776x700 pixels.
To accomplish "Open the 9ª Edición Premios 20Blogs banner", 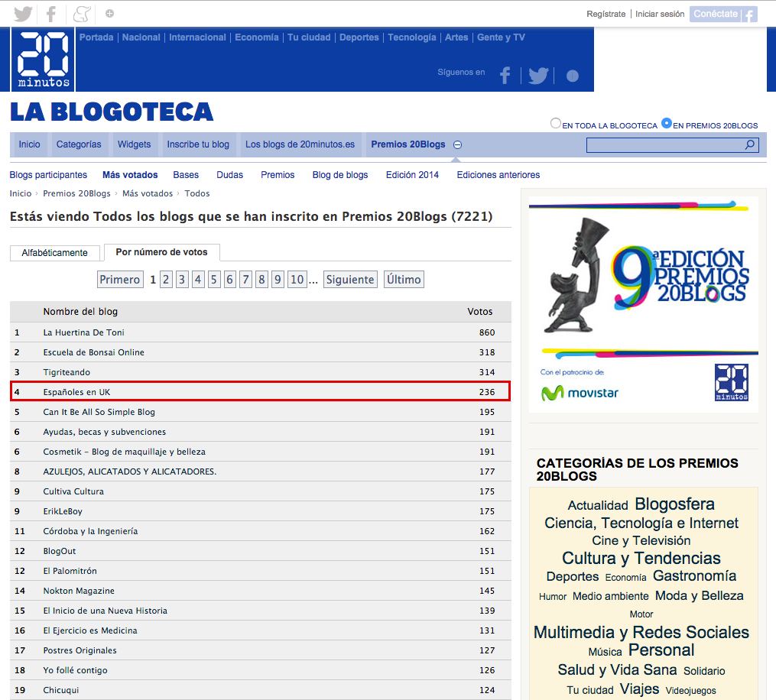I will point(643,304).
